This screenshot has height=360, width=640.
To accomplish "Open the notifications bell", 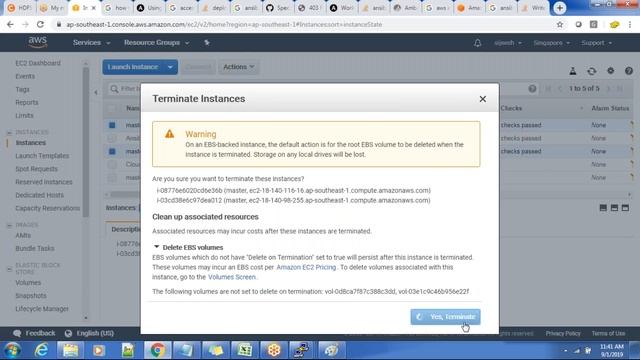I will coord(478,43).
